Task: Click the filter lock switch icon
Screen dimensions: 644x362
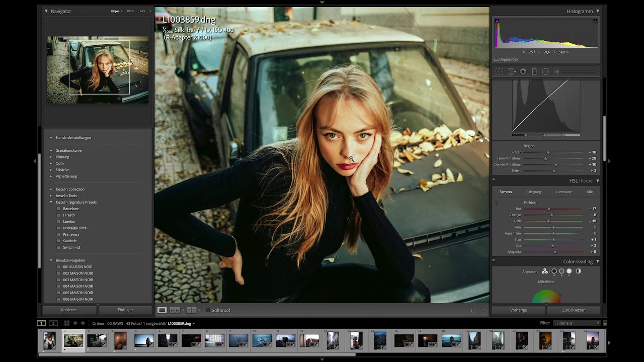Action: 605,323
